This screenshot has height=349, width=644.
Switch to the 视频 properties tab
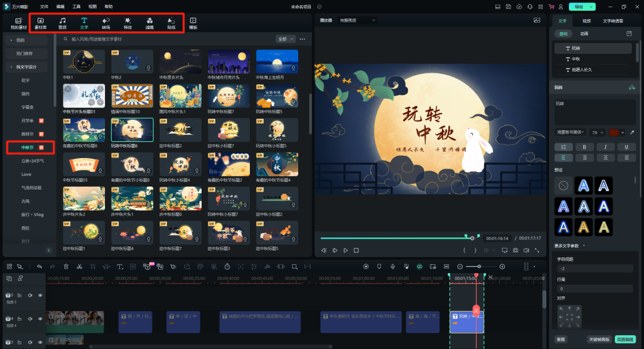pos(587,21)
